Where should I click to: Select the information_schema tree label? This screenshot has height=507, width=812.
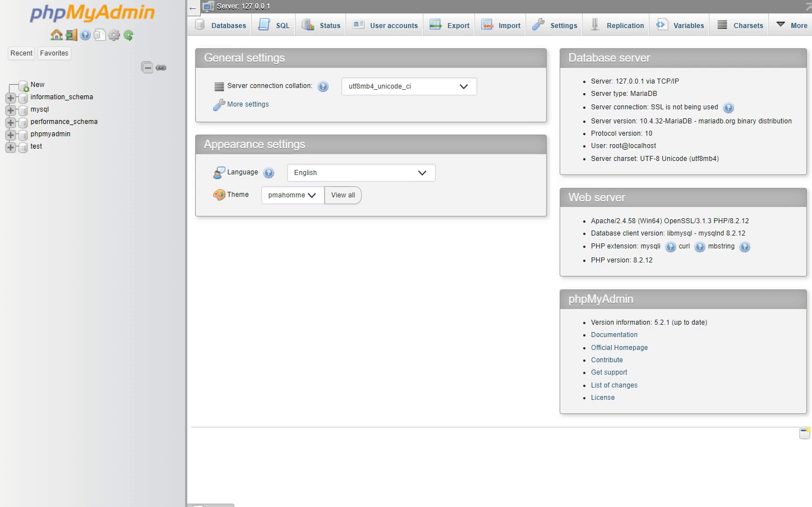[x=62, y=97]
